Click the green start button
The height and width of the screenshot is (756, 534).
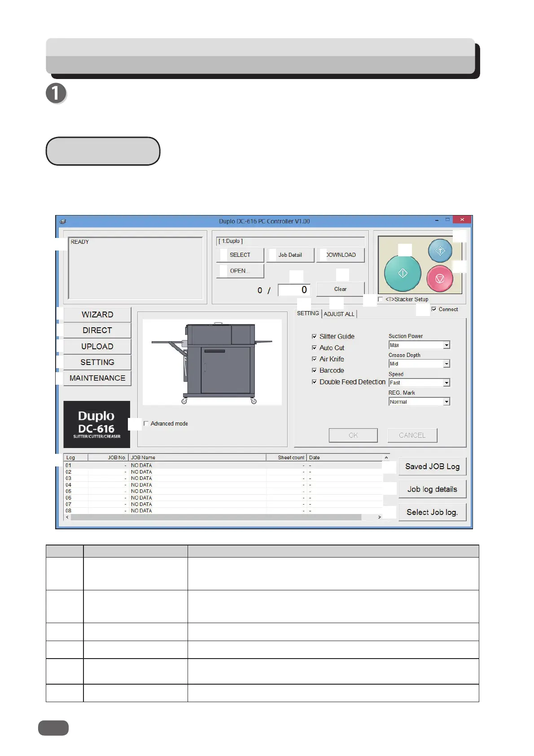[403, 273]
